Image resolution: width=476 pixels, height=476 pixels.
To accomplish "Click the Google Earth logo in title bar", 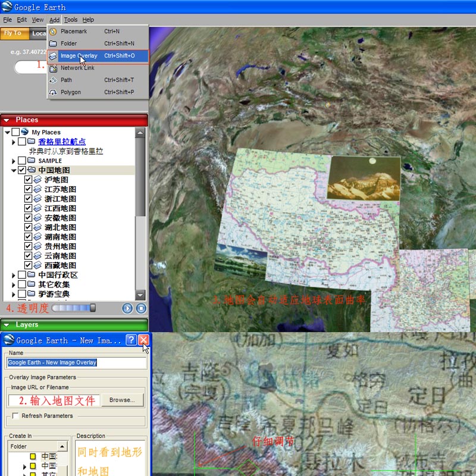I will click(7, 7).
